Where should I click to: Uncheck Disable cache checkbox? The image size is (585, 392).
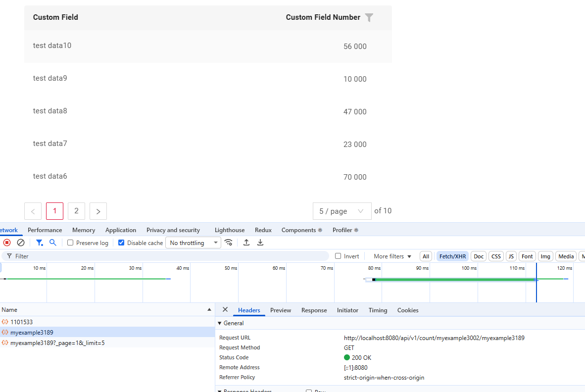pos(121,243)
